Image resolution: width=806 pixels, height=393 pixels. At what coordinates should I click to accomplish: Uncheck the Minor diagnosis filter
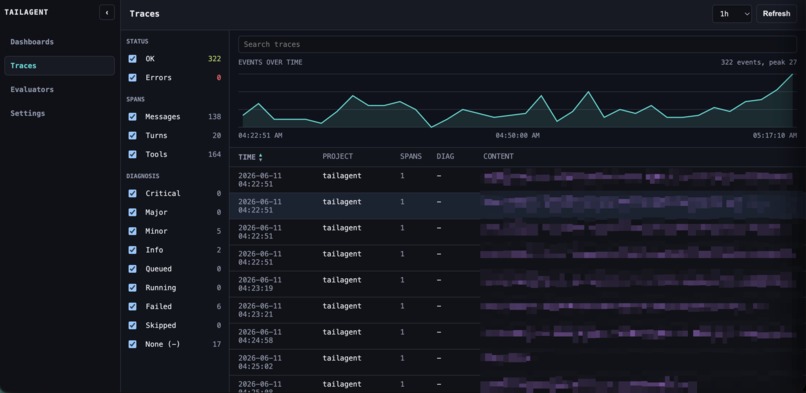[x=133, y=231]
